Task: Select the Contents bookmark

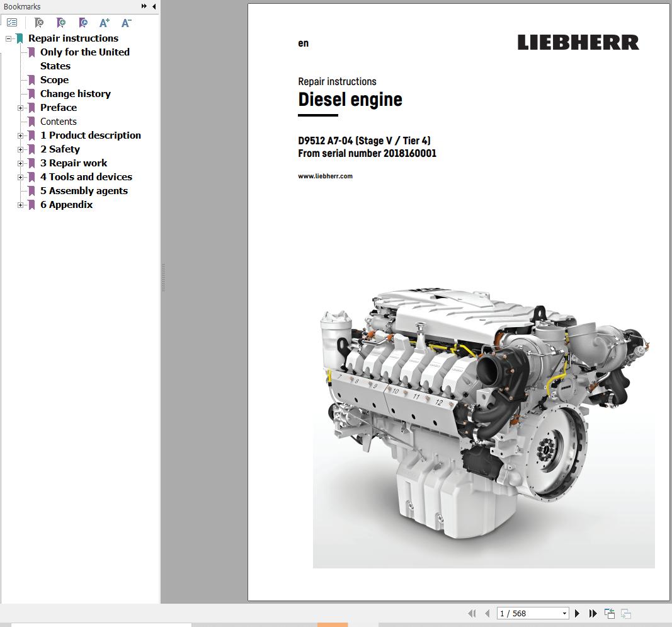Action: pyautogui.click(x=59, y=121)
